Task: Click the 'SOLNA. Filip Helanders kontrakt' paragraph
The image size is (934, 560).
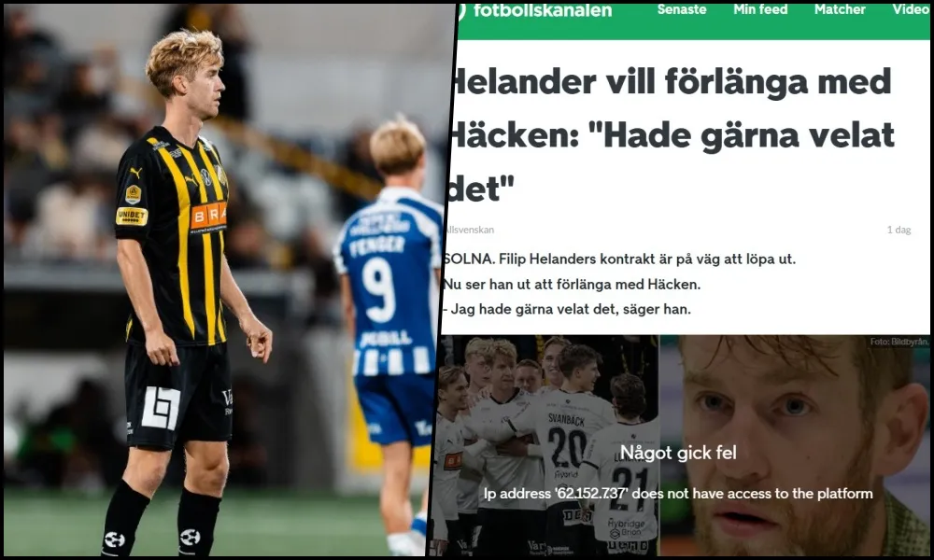Action: [619, 259]
